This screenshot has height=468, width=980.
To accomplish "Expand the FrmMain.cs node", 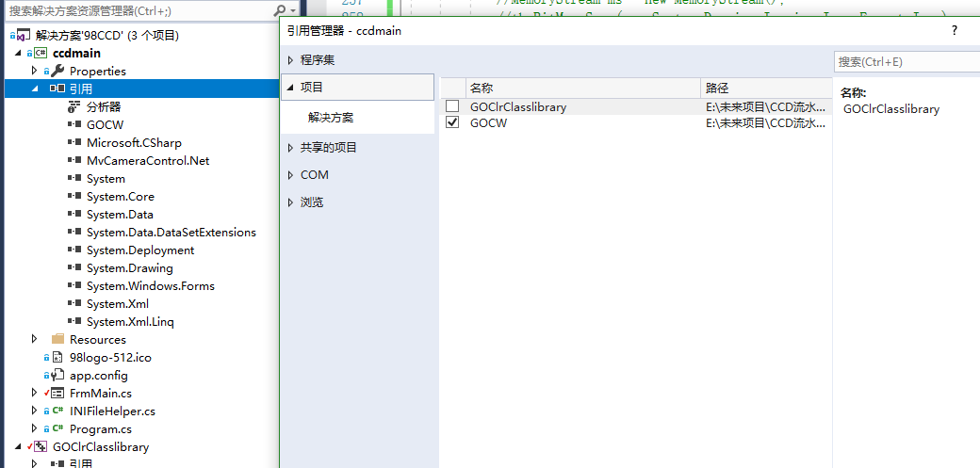I will (x=34, y=393).
